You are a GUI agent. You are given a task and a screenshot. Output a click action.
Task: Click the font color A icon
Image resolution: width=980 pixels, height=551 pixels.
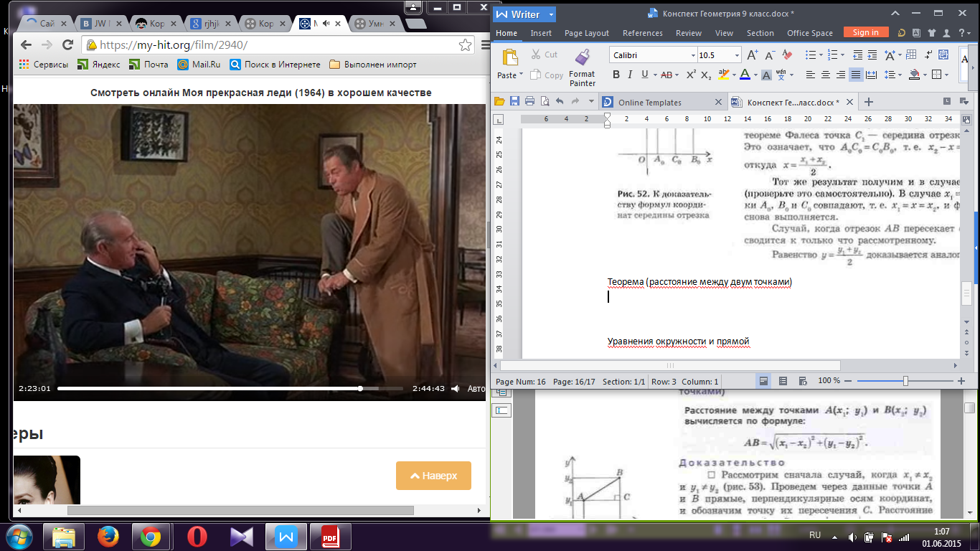(744, 75)
